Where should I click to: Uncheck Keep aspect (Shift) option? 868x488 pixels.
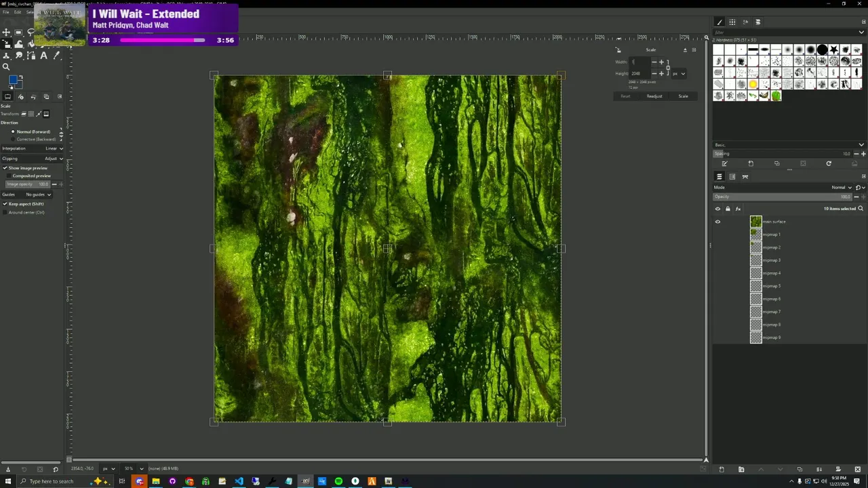pyautogui.click(x=5, y=204)
